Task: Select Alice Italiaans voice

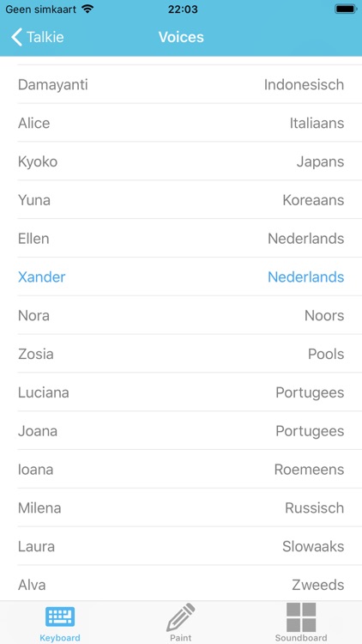Action: [181, 123]
